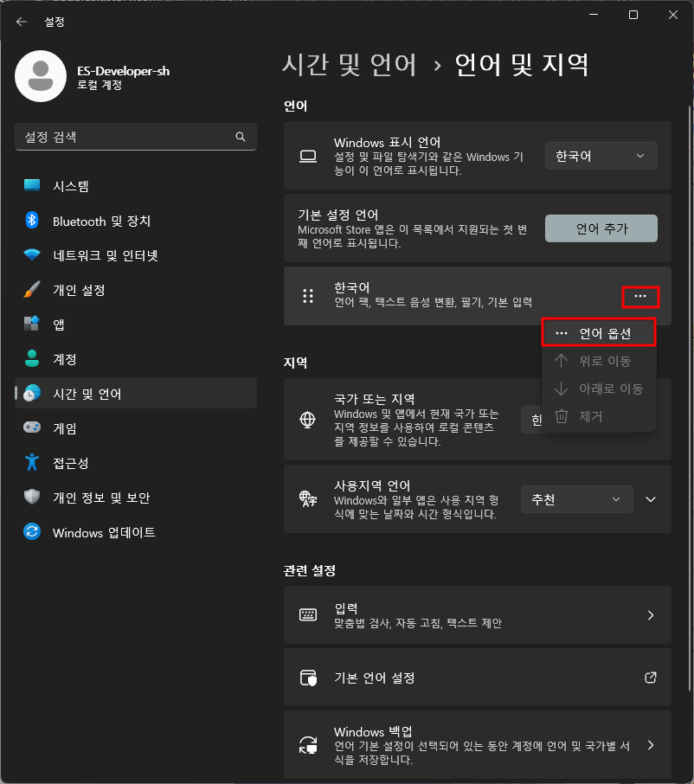Image resolution: width=694 pixels, height=784 pixels.
Task: Click the 기본 언어 설정 shield window icon
Action: click(x=308, y=678)
